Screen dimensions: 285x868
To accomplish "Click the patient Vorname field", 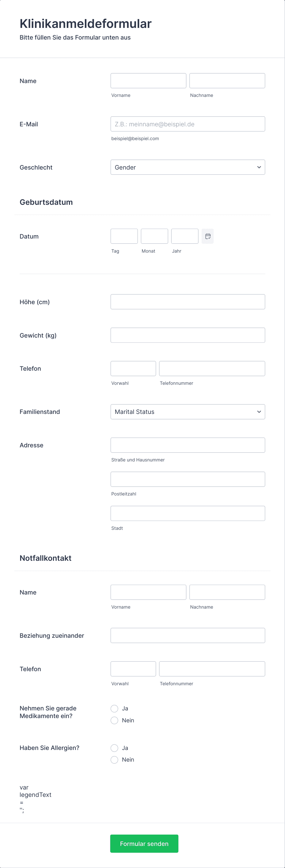I will point(148,81).
